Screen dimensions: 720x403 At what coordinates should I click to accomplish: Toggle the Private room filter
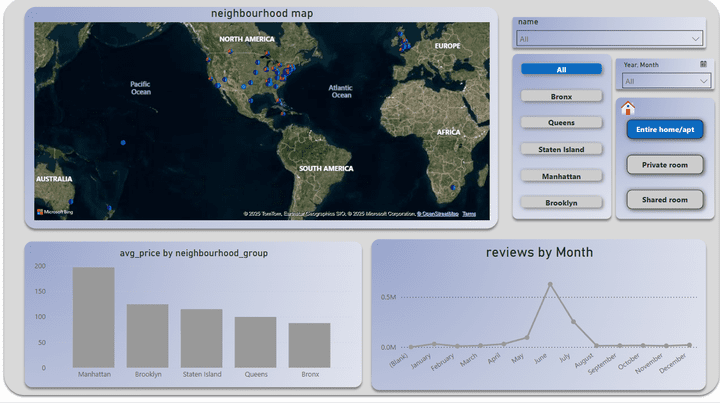tap(665, 165)
